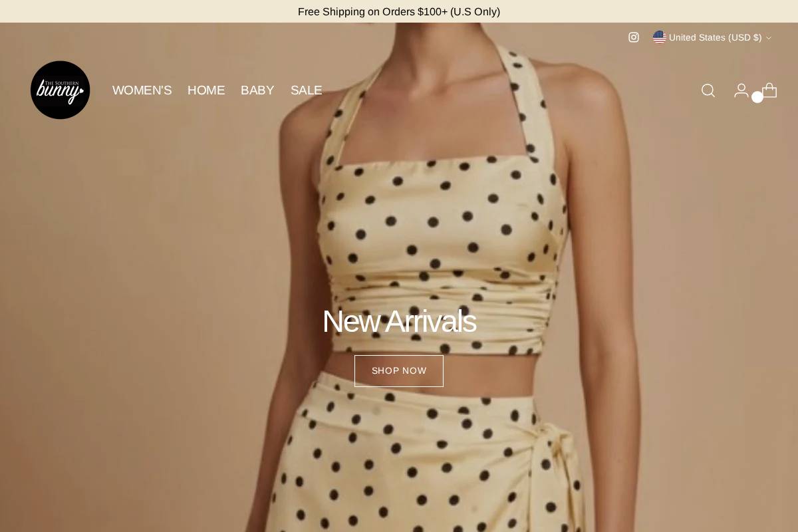Image resolution: width=798 pixels, height=532 pixels.
Task: Open the WOMEN'S navigation menu
Action: (x=142, y=90)
